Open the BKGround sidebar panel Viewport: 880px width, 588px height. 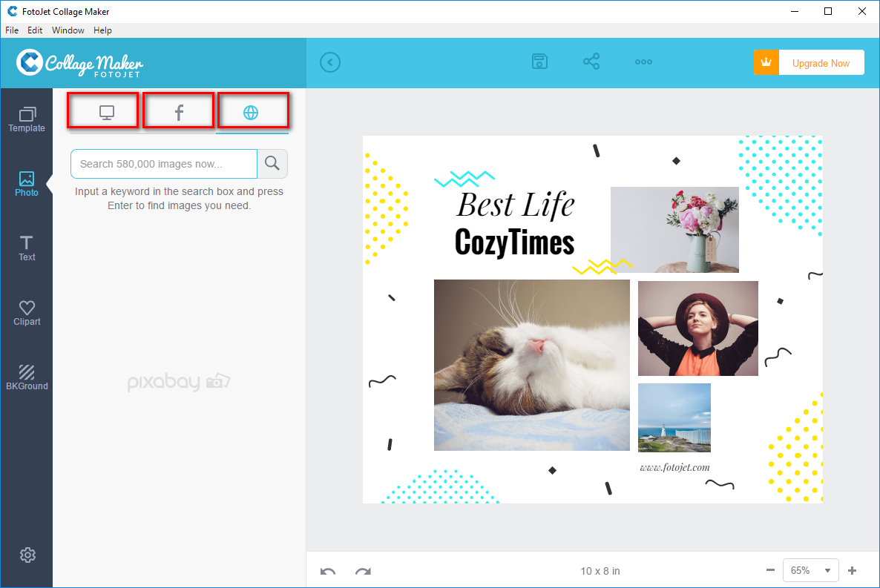coord(27,377)
